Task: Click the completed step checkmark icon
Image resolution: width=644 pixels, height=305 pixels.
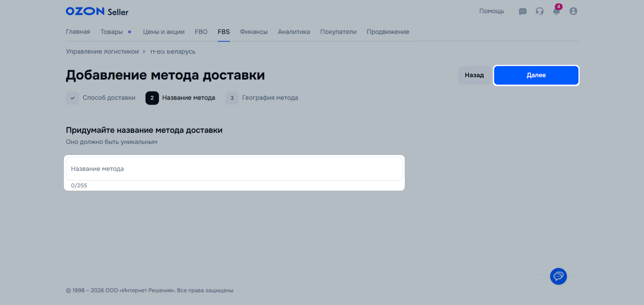Action: 72,98
